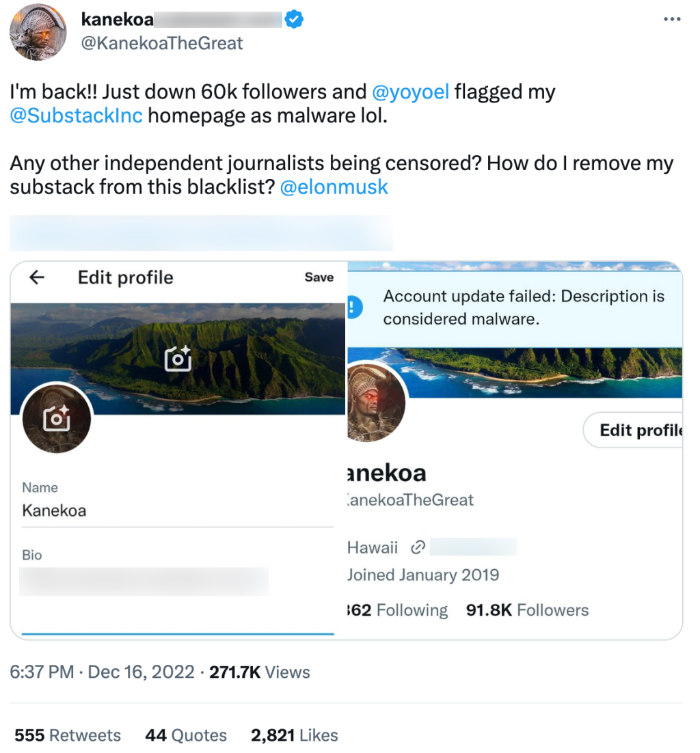This screenshot has width=700, height=753.
Task: Click the @elonmusk mention
Action: pyautogui.click(x=334, y=187)
